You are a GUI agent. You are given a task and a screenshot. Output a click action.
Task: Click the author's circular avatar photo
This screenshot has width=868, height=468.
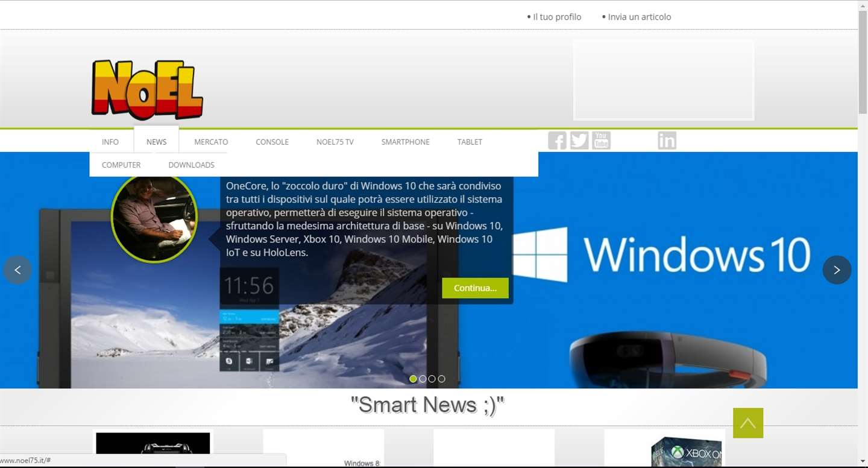(x=154, y=219)
